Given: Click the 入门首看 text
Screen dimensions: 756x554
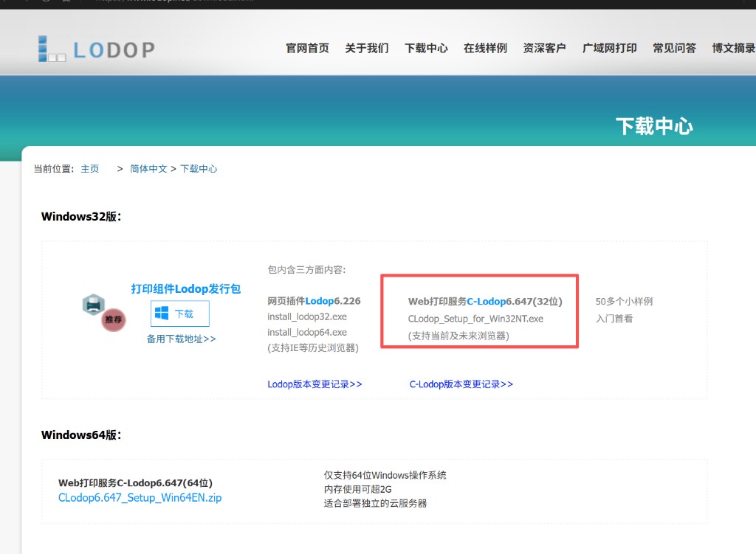Looking at the screenshot, I should pyautogui.click(x=614, y=319).
